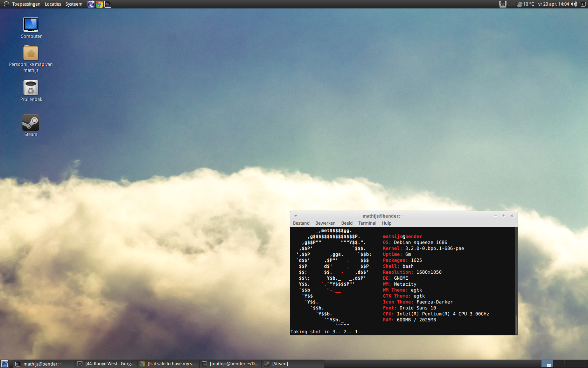Image resolution: width=588 pixels, height=368 pixels.
Task: Open the Bewerken menu in terminal
Action: pyautogui.click(x=325, y=223)
